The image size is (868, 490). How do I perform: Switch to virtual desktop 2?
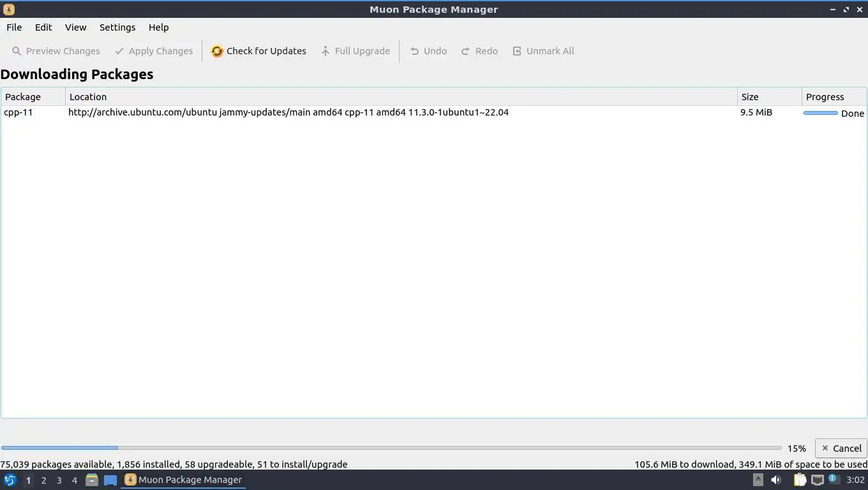coord(43,480)
